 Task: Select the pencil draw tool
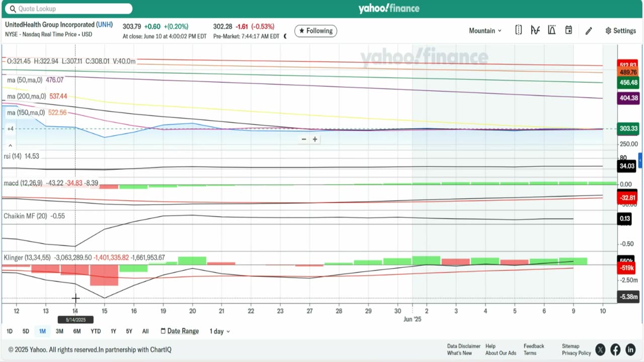point(589,31)
